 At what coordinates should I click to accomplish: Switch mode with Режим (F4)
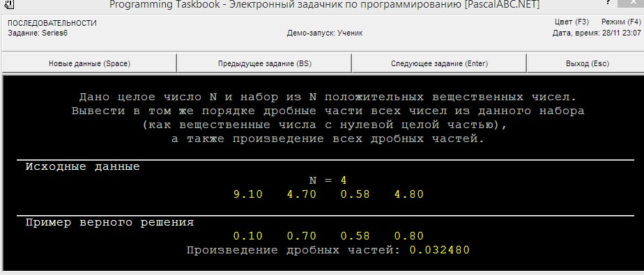[621, 22]
